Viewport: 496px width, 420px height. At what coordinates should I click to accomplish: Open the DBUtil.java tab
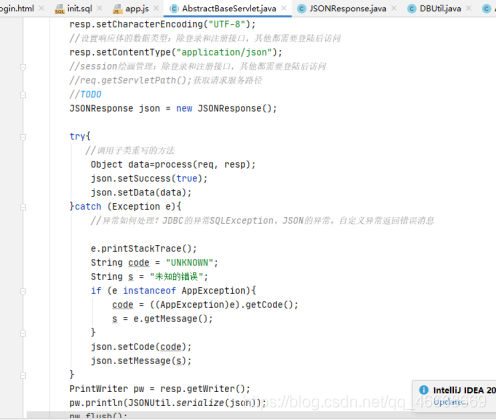[440, 8]
